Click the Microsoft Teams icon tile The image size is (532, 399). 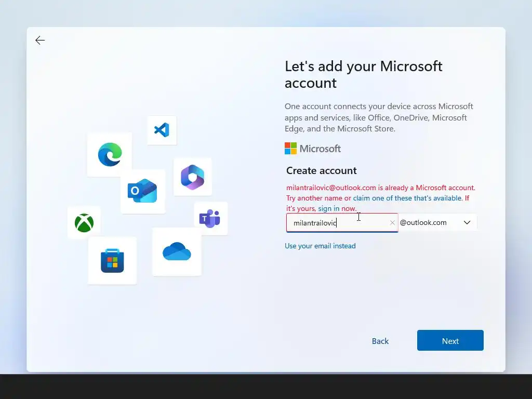click(210, 219)
